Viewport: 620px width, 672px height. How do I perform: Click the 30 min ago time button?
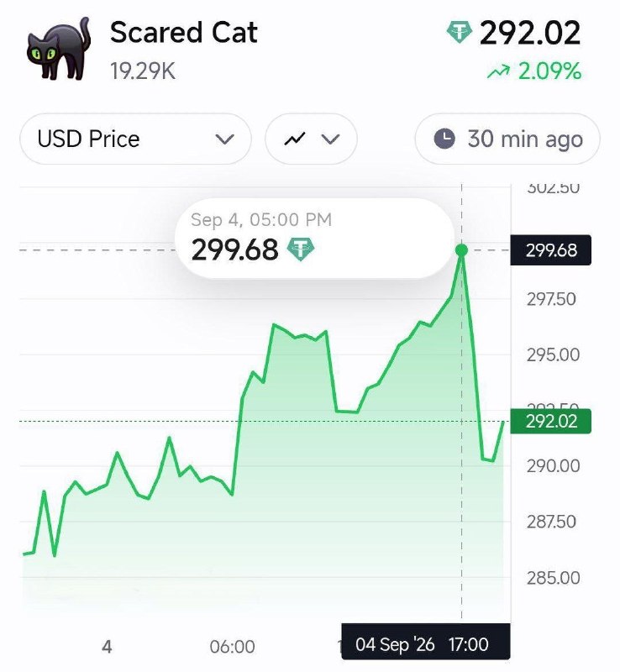pos(507,139)
